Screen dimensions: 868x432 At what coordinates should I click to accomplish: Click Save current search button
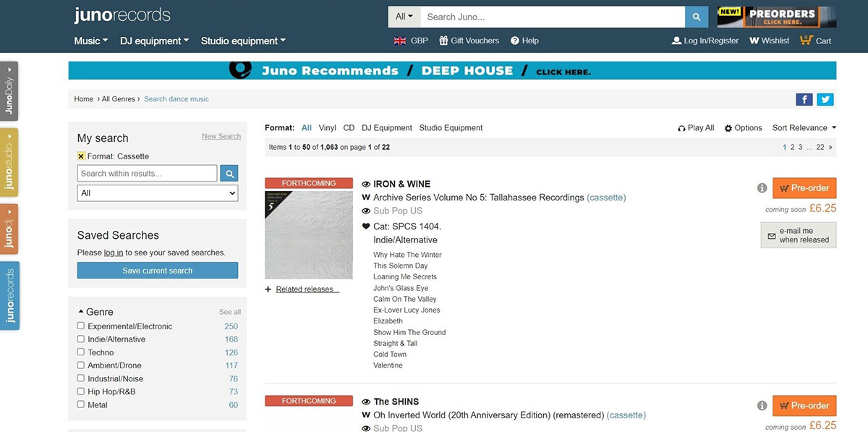pos(158,271)
